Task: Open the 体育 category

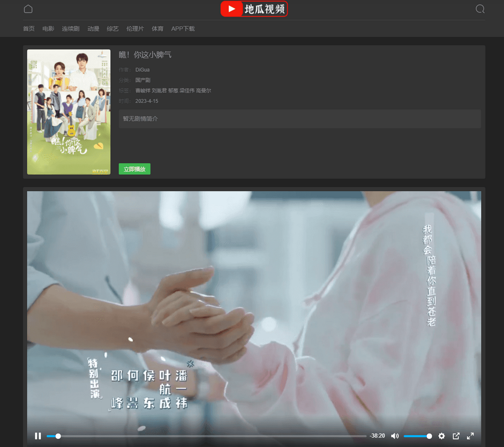Action: coord(157,28)
